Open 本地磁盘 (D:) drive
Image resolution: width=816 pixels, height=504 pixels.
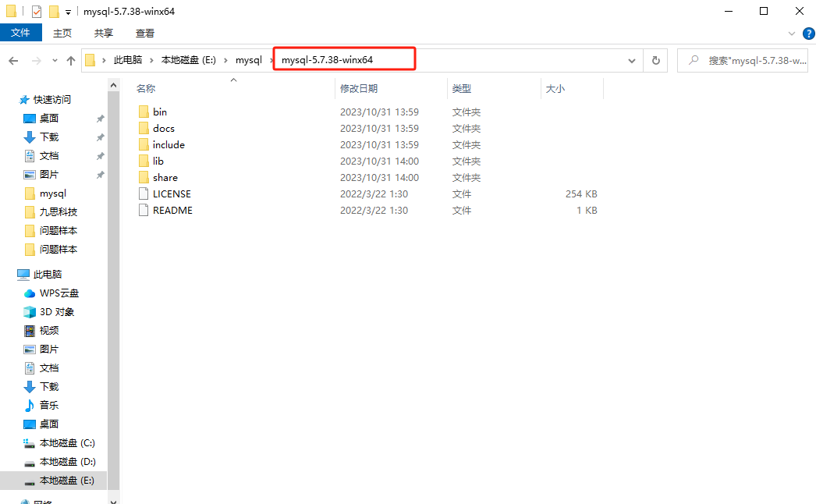pos(67,462)
